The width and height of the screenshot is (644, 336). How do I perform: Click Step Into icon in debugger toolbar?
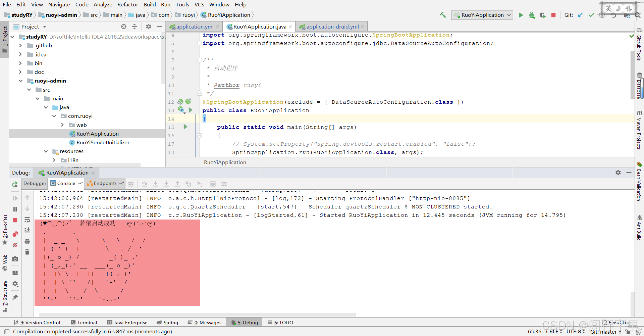click(156, 184)
